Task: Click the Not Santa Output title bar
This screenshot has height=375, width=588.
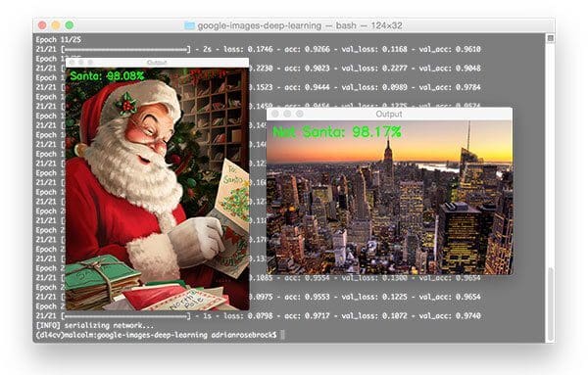Action: click(389, 114)
